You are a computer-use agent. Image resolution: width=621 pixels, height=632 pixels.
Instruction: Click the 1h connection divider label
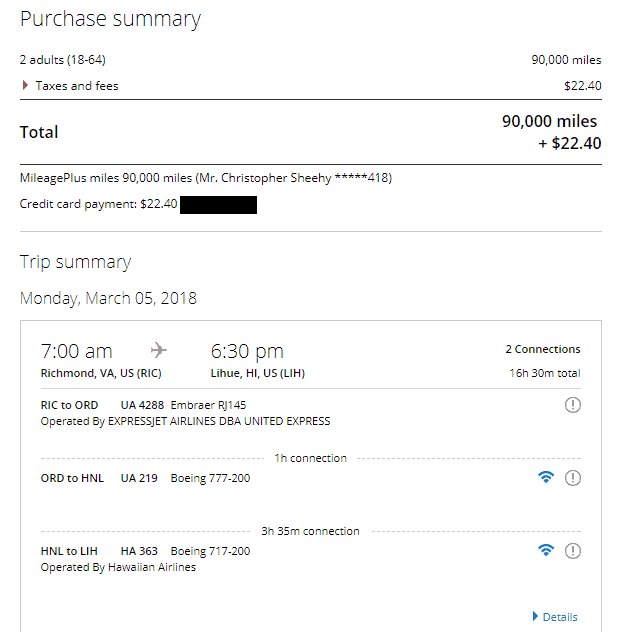pos(310,458)
